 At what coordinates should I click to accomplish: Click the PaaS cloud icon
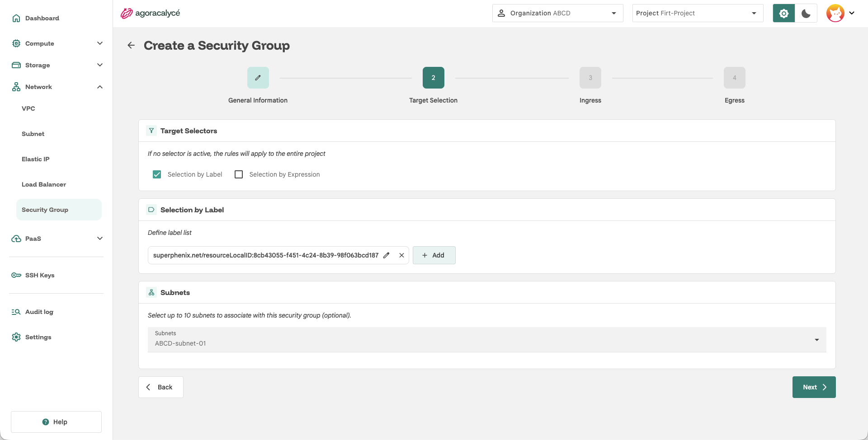[16, 239]
